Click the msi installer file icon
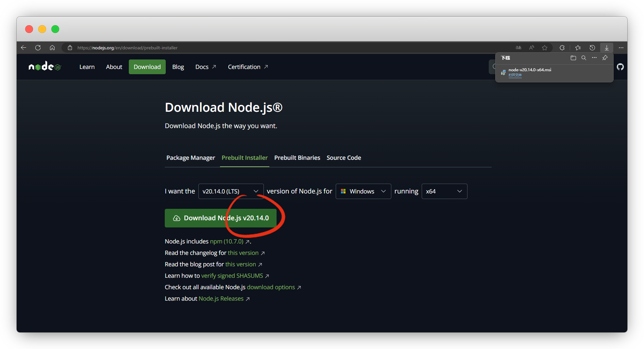 coord(503,73)
